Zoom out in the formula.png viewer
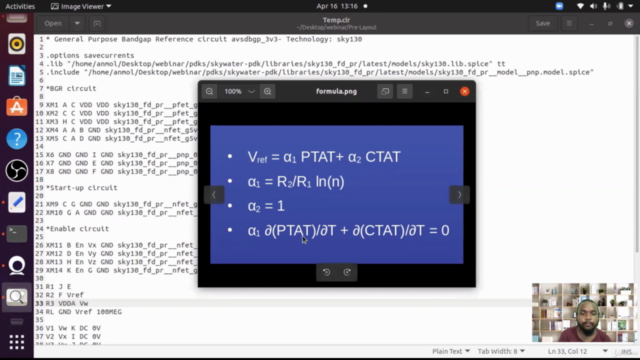The height and width of the screenshot is (360, 640). click(209, 91)
